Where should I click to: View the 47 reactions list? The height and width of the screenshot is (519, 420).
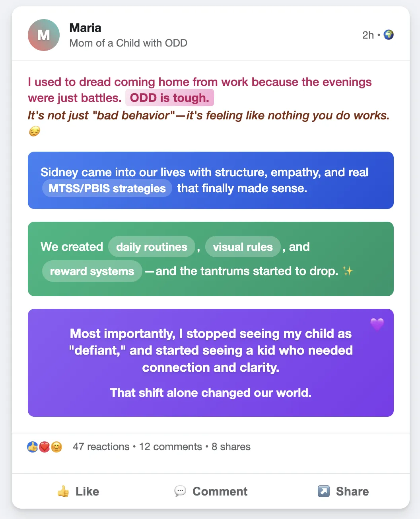(x=101, y=447)
